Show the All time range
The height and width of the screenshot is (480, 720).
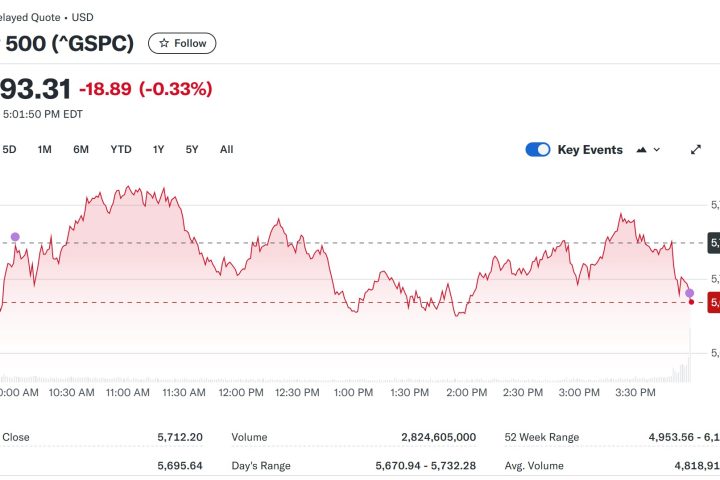pos(227,149)
